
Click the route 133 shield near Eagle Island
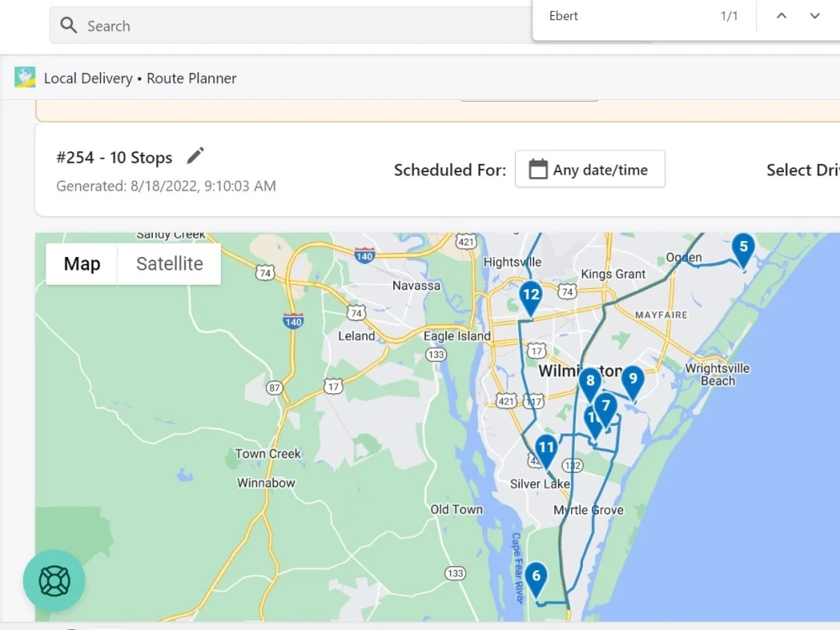pos(436,354)
